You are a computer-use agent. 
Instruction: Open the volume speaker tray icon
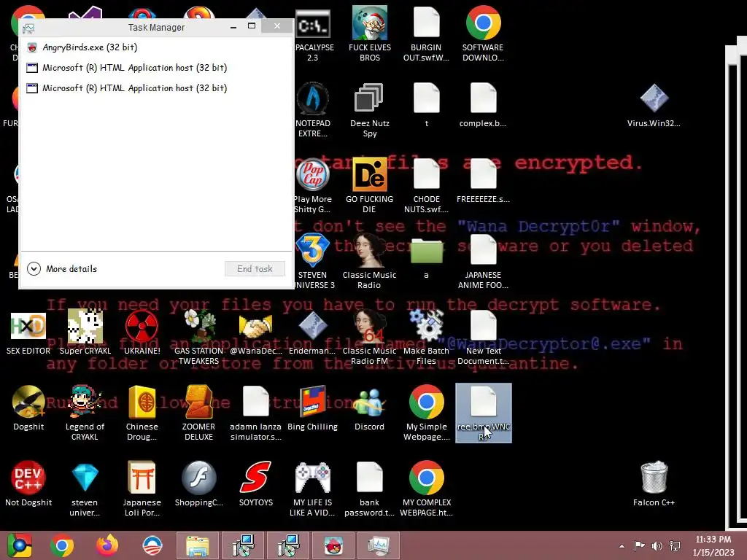tap(657, 545)
